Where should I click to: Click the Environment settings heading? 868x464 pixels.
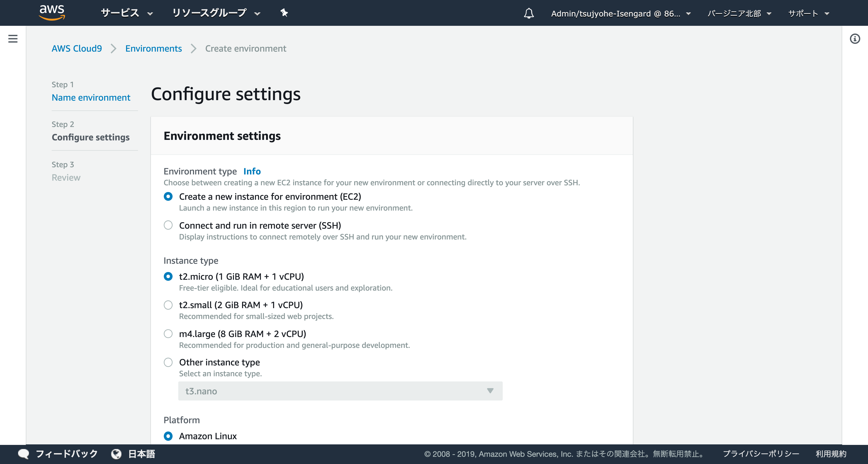click(x=222, y=136)
